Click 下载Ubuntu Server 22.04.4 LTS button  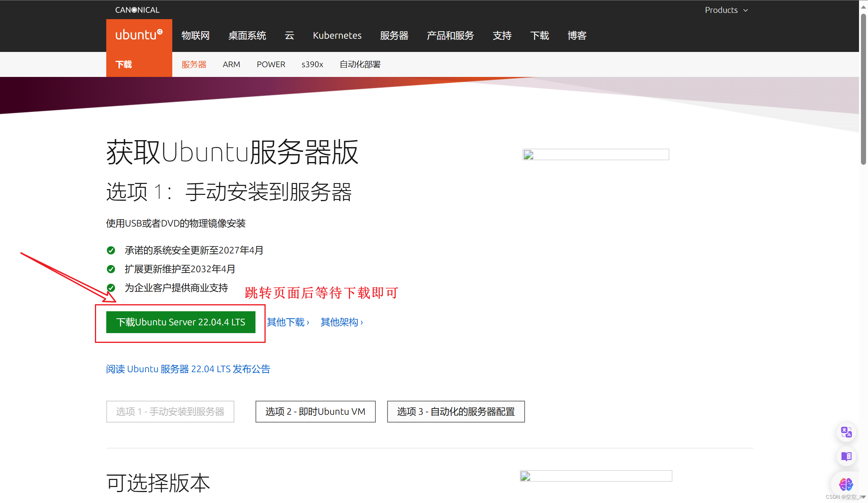tap(181, 322)
